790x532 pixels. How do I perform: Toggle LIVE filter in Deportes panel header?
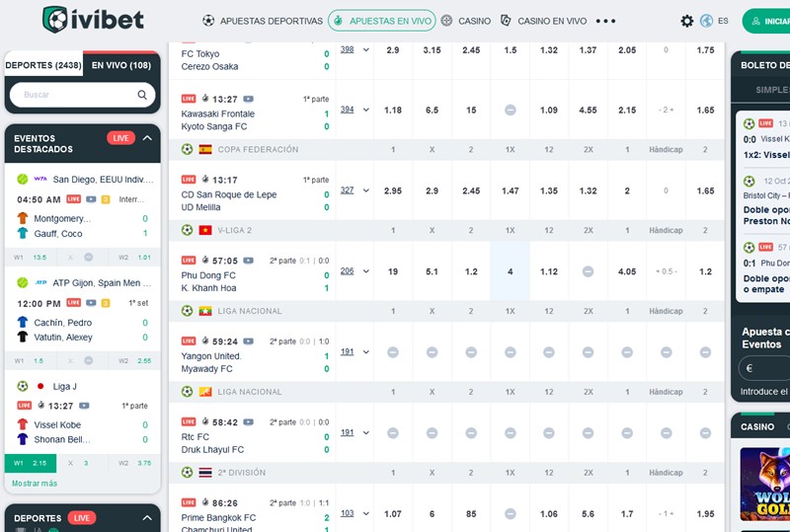tap(82, 517)
